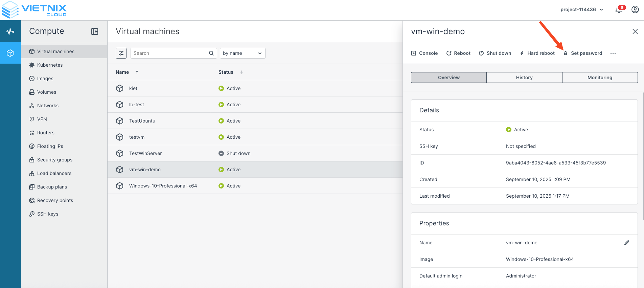Screen dimensions: 644x288
Task: Open more actions ellipsis menu
Action: click(x=613, y=53)
